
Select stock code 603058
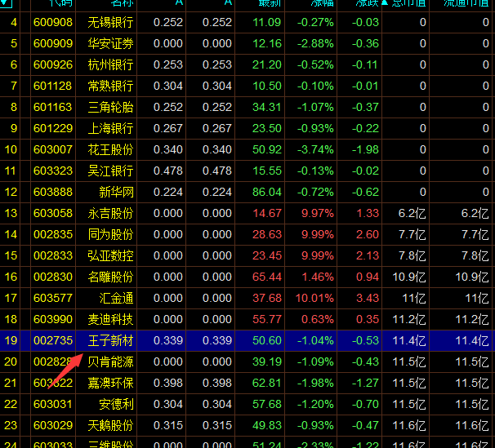(53, 213)
